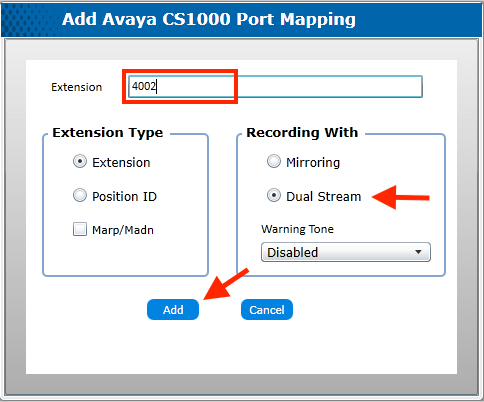The height and width of the screenshot is (402, 484).
Task: Click the Extension Type group heading
Action: (108, 133)
